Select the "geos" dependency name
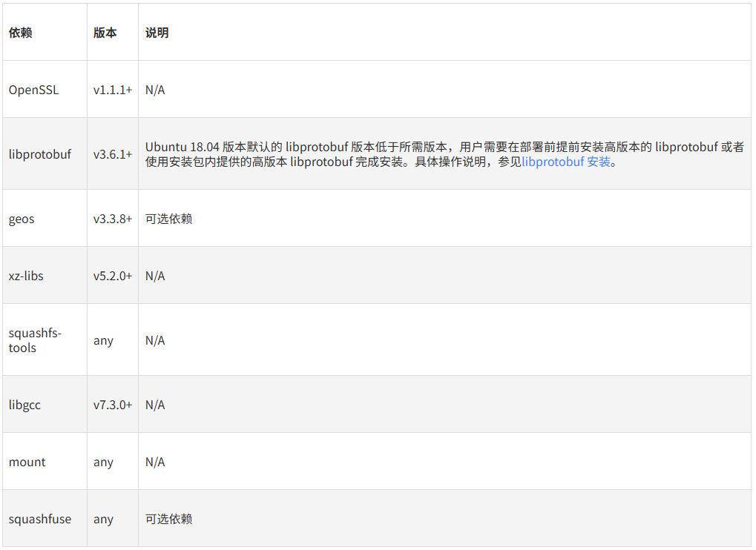 (x=22, y=219)
